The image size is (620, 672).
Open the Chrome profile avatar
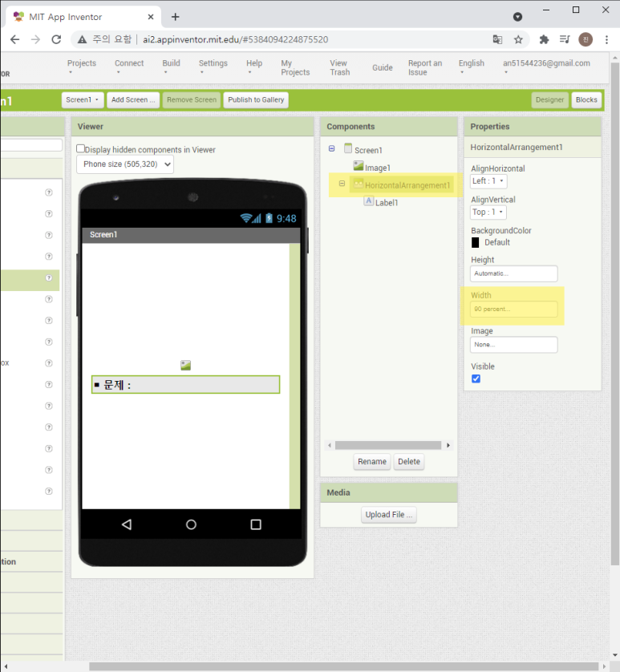tap(586, 39)
